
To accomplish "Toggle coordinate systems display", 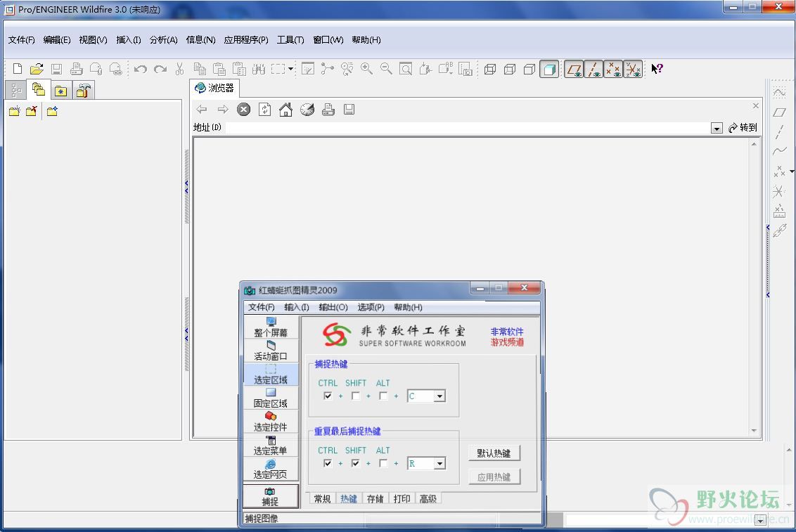I will pyautogui.click(x=633, y=69).
